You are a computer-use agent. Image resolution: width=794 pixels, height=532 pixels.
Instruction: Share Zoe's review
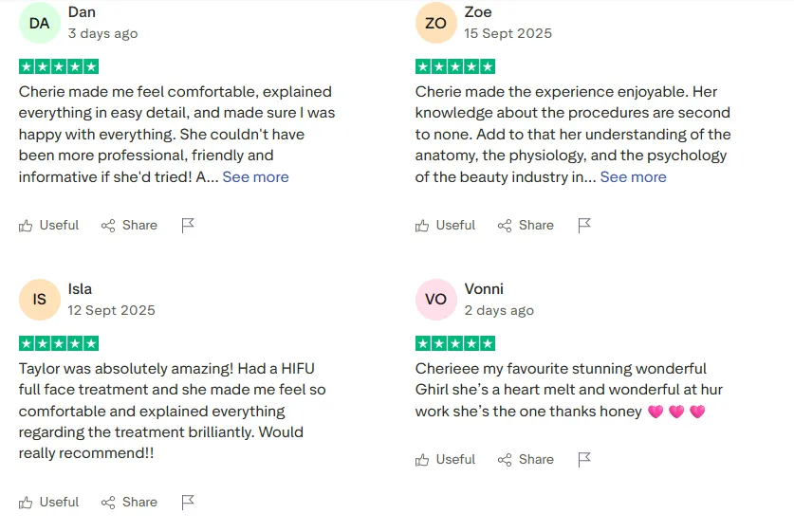[x=526, y=226]
